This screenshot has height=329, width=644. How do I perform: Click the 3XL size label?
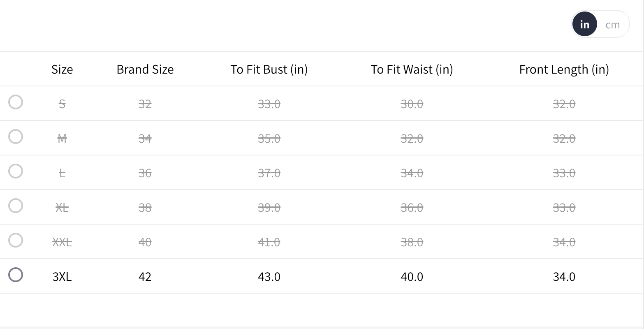[x=62, y=276]
